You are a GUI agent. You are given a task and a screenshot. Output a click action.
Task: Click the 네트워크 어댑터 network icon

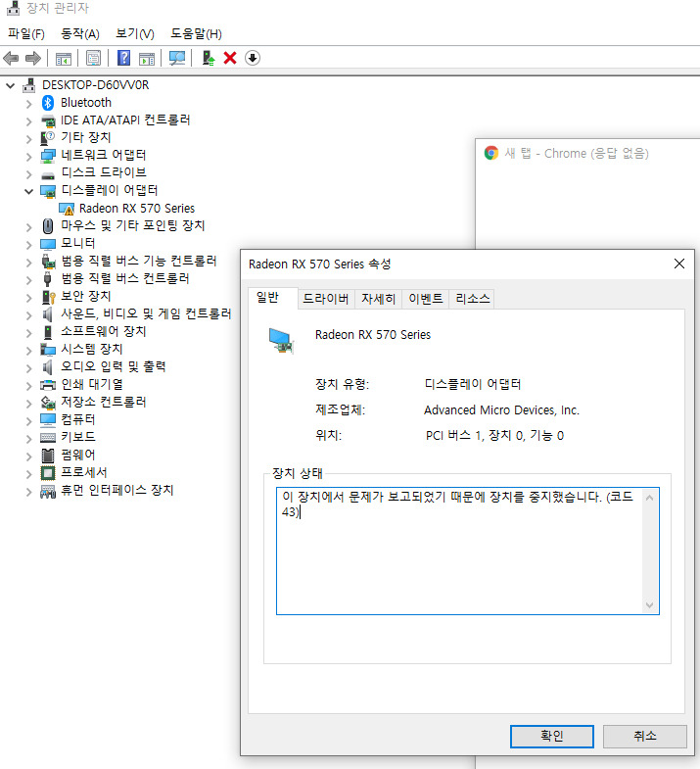click(48, 156)
